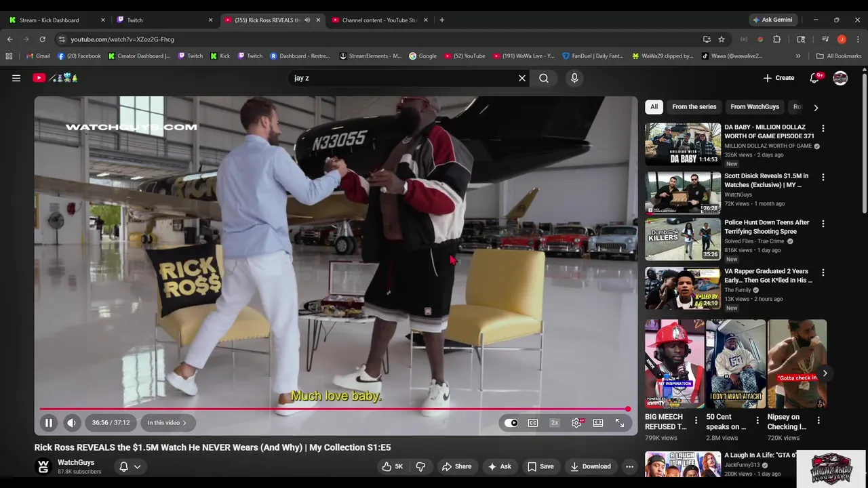Click the jay z search field
This screenshot has width=868, height=488.
point(403,78)
